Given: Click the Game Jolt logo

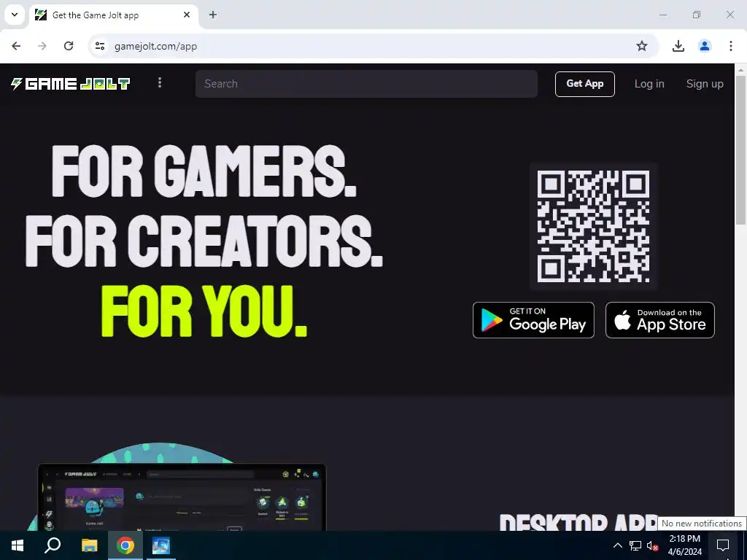Looking at the screenshot, I should click(71, 84).
